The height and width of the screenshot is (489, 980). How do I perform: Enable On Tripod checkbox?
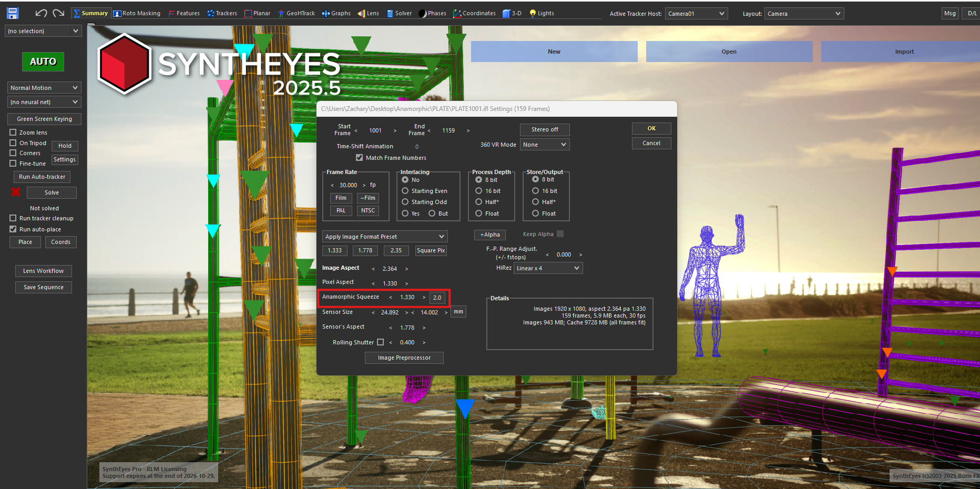point(13,143)
